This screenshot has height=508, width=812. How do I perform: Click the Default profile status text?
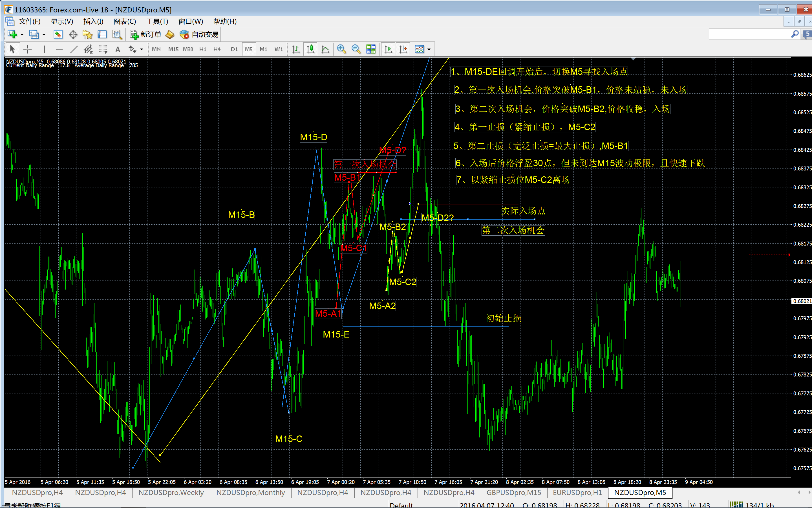401,505
